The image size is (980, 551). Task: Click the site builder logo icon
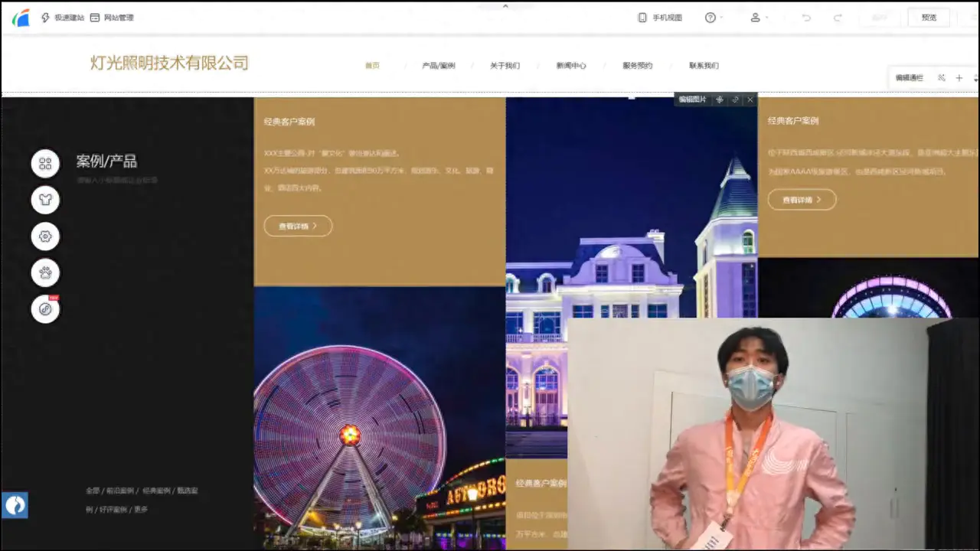[21, 18]
